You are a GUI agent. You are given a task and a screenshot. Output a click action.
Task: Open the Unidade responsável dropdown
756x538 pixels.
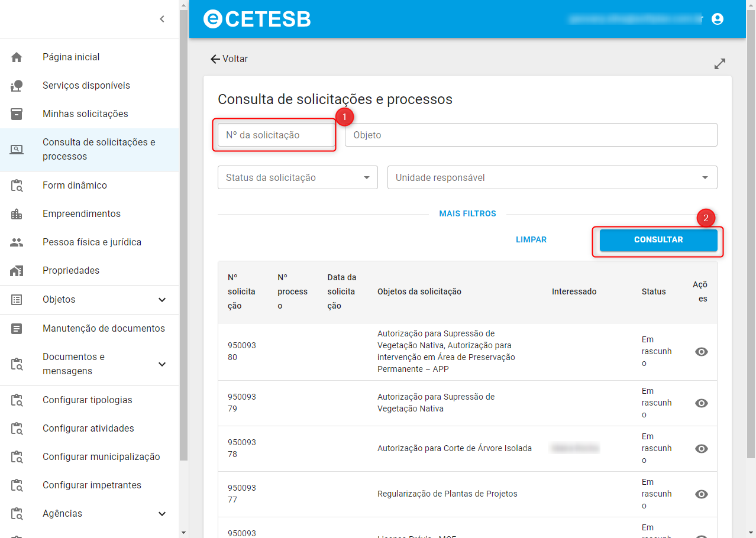[552, 177]
